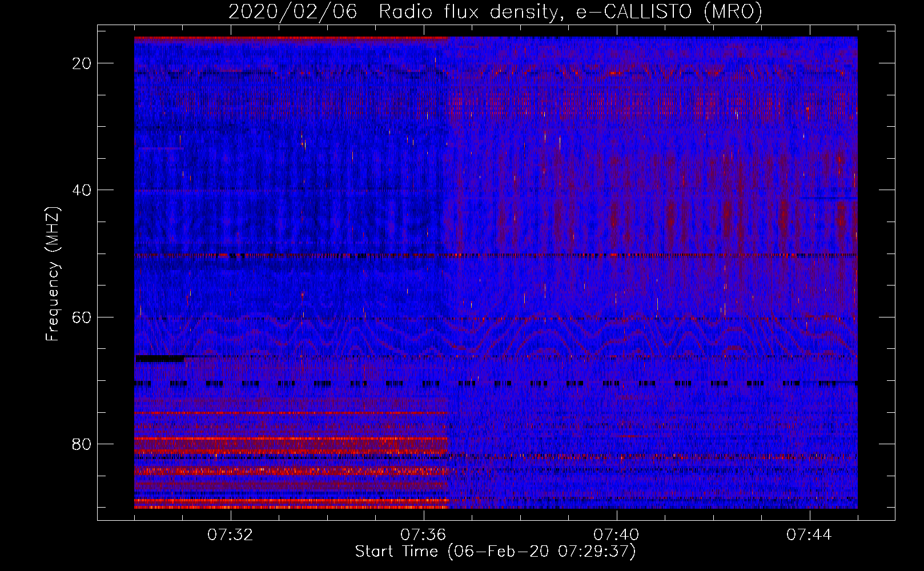This screenshot has height=571, width=924.
Task: Click the 40 MHz frequency tick label
Action: (x=82, y=190)
